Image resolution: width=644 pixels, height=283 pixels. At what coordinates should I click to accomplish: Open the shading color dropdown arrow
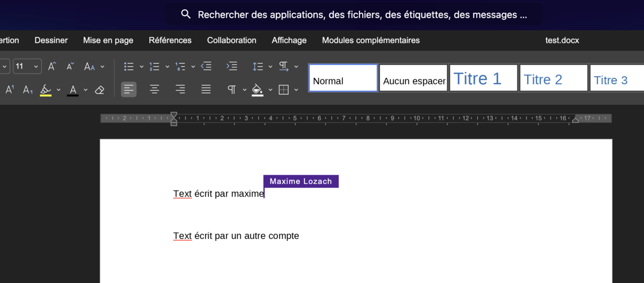pos(270,90)
